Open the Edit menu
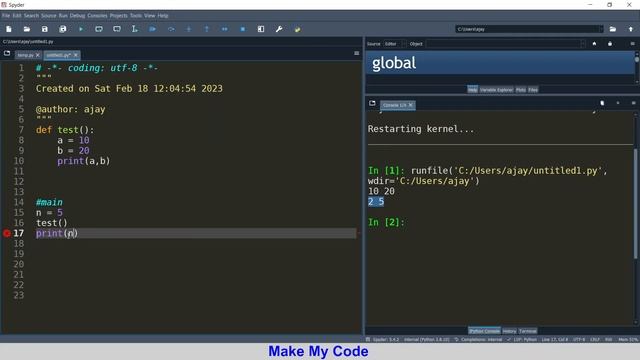 [x=17, y=16]
